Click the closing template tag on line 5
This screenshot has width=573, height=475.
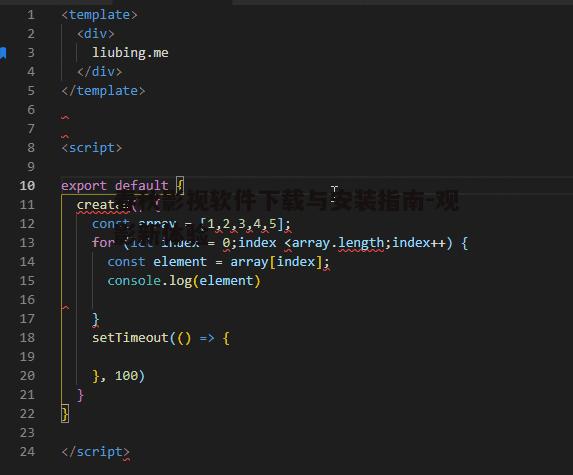coord(103,91)
